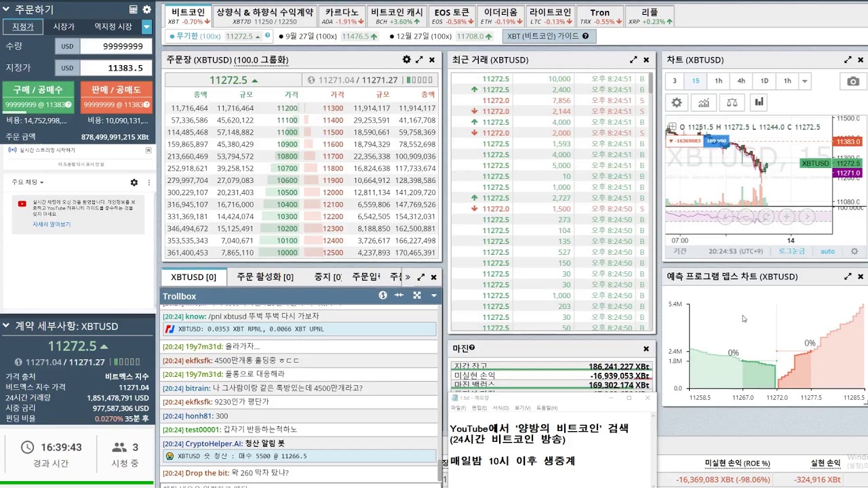Show more position tabs chevron
This screenshot has height=488, width=868.
pos(407,277)
